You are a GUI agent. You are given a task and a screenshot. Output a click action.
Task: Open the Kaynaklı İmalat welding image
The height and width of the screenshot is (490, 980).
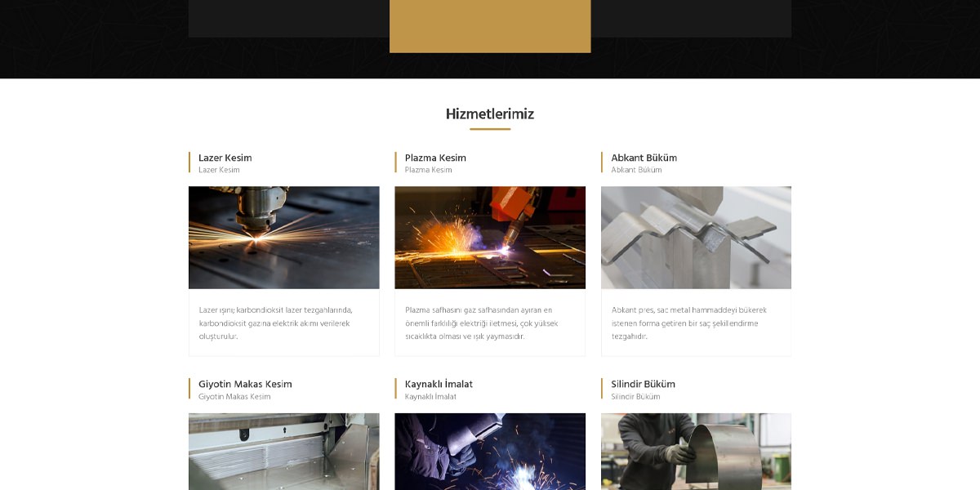(x=490, y=452)
